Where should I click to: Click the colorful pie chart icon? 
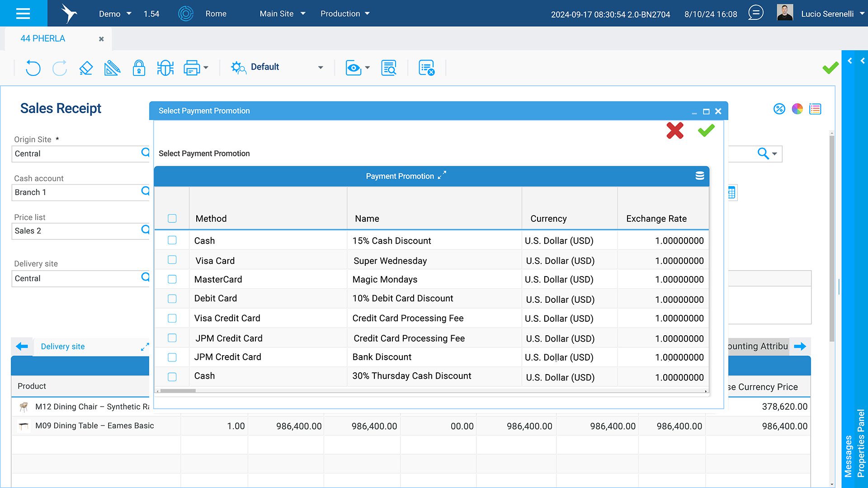797,109
